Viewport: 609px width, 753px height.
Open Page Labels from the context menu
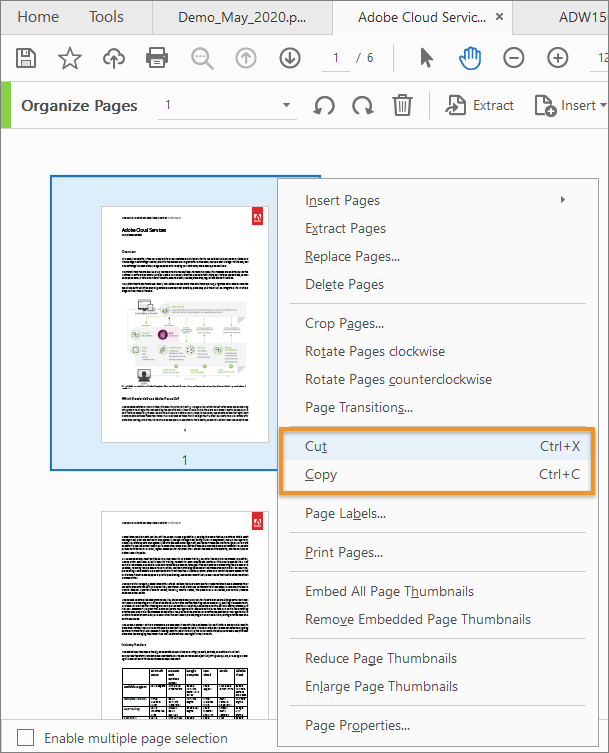[x=438, y=513]
